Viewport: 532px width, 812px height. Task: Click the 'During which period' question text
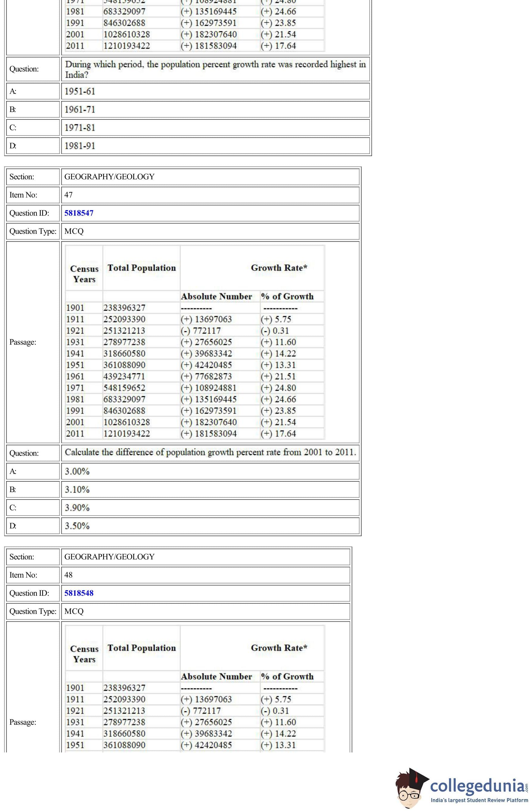(215, 69)
